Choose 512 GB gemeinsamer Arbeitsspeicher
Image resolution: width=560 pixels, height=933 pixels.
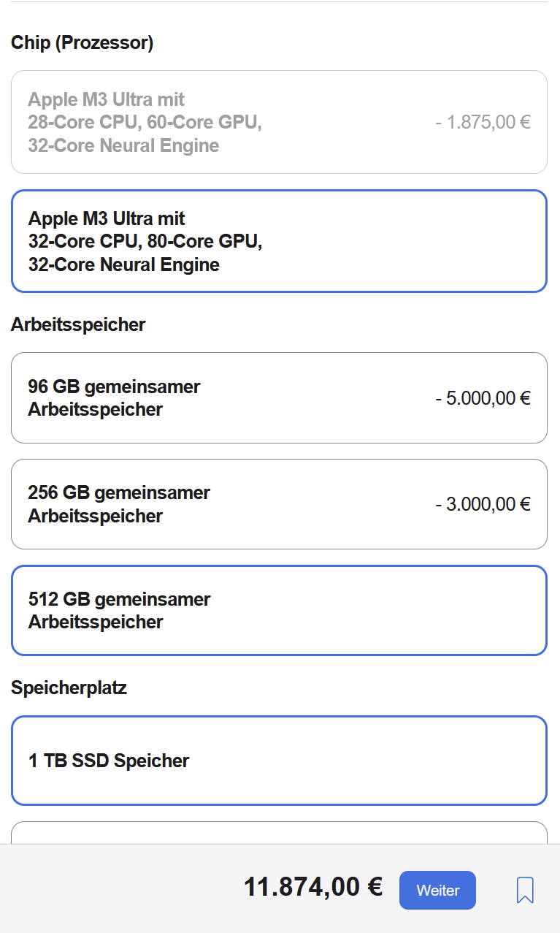point(279,610)
